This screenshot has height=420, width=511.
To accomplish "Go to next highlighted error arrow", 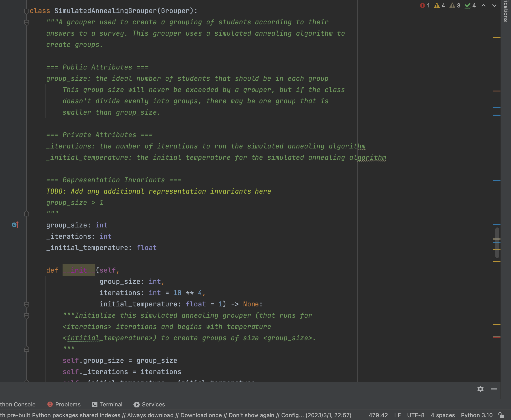I will click(494, 5).
